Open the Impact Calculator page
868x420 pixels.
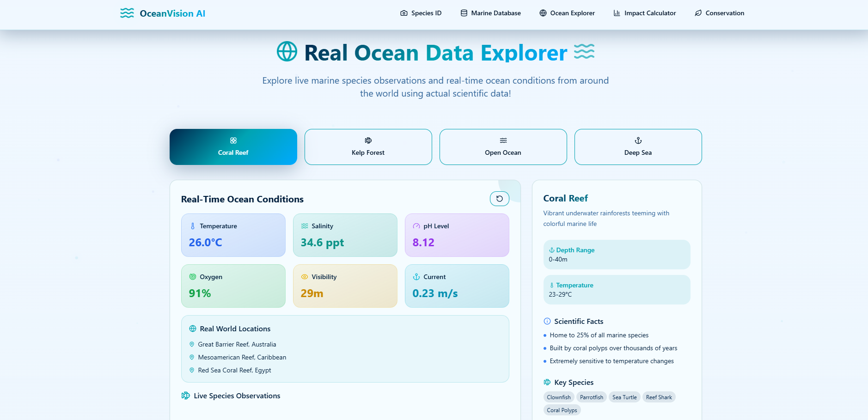(645, 13)
